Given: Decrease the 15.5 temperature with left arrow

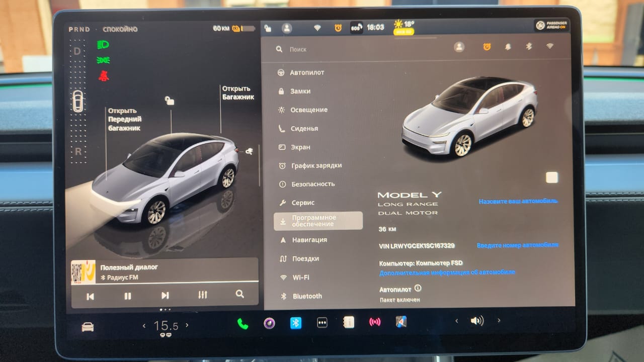Looking at the screenshot, I should coord(144,326).
